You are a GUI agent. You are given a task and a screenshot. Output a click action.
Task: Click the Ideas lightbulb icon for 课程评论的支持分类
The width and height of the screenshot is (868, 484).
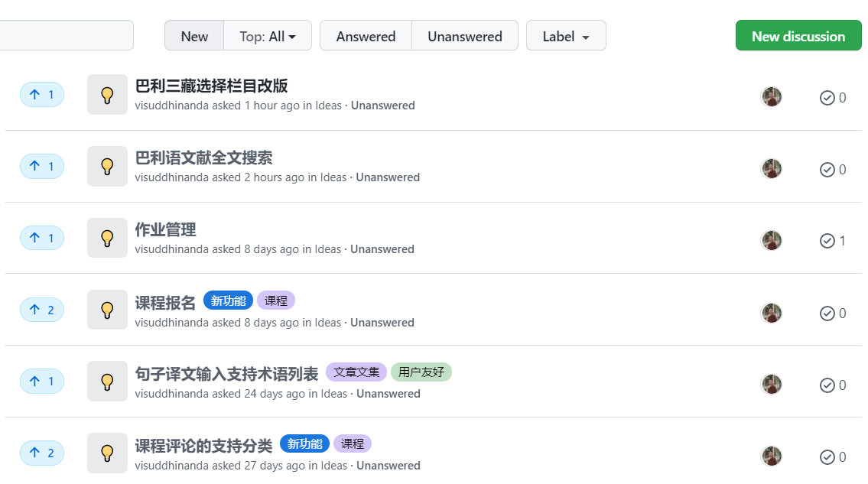pyautogui.click(x=107, y=453)
